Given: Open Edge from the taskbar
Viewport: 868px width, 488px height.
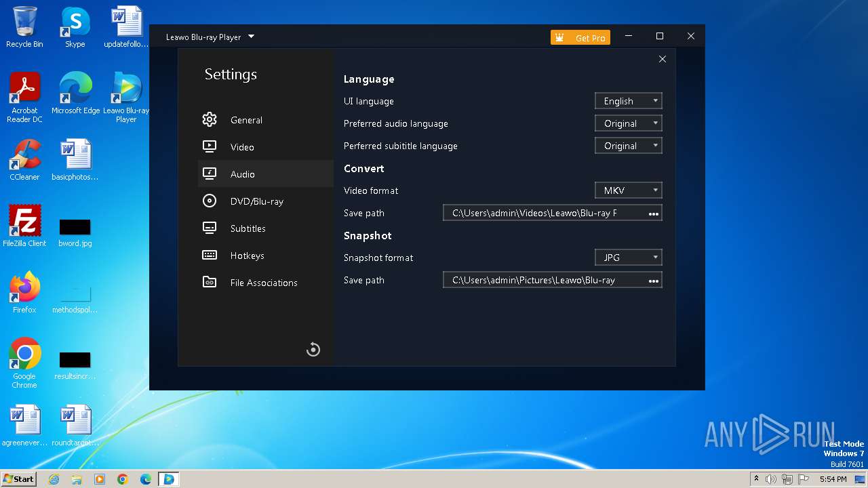Looking at the screenshot, I should tap(146, 479).
